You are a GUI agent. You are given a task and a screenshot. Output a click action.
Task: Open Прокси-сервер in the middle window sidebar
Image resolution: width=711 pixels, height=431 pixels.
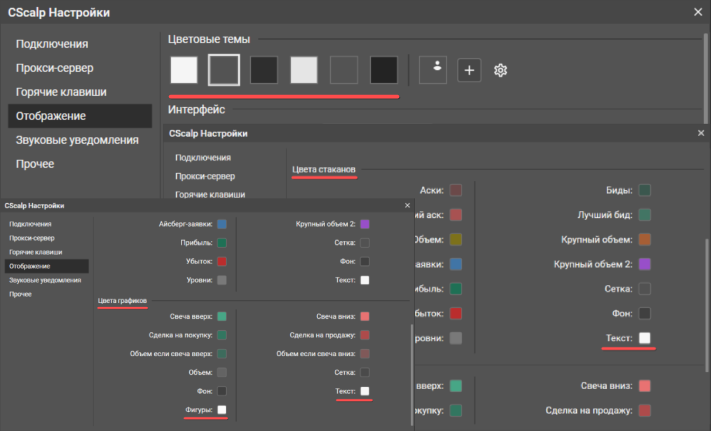pyautogui.click(x=205, y=176)
